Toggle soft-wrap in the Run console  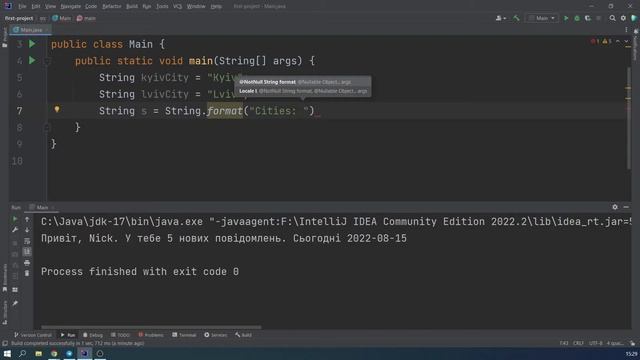pyautogui.click(x=27, y=241)
